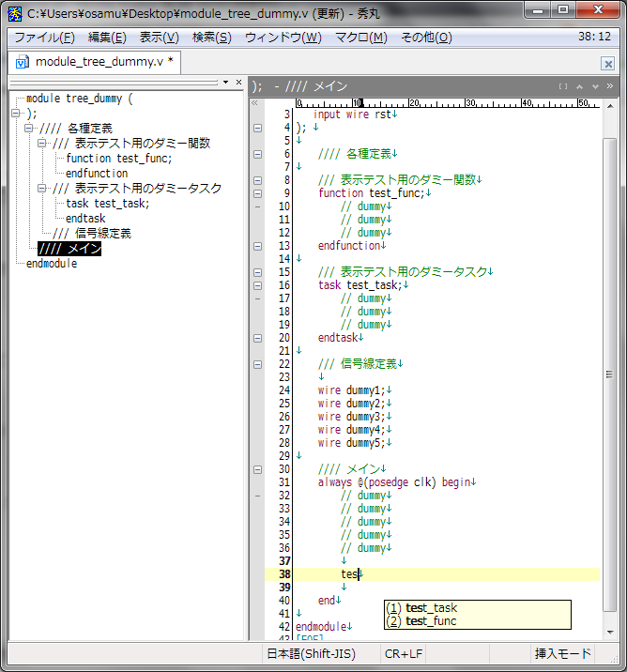
Task: Click the tab bar close X button
Action: pos(608,64)
